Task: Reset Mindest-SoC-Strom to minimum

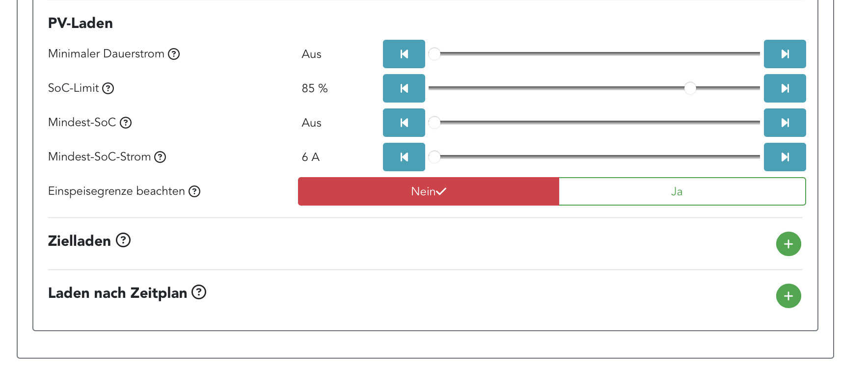Action: pos(404,157)
